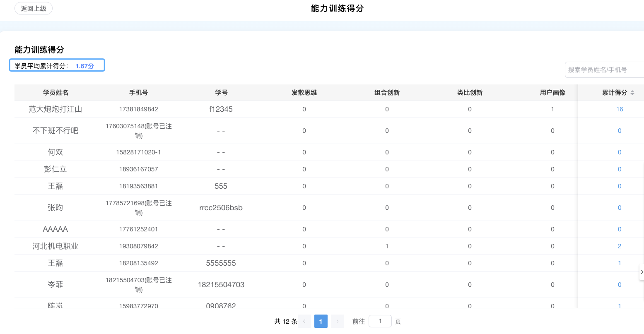The image size is (644, 334).
Task: Click deactivated phone 17785721698(账号已注销)
Action: [x=139, y=208]
